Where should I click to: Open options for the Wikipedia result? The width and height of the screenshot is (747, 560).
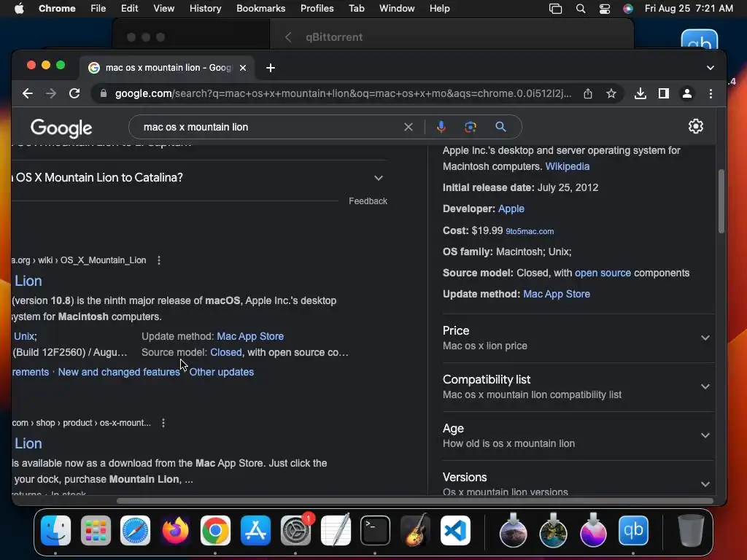pyautogui.click(x=159, y=260)
